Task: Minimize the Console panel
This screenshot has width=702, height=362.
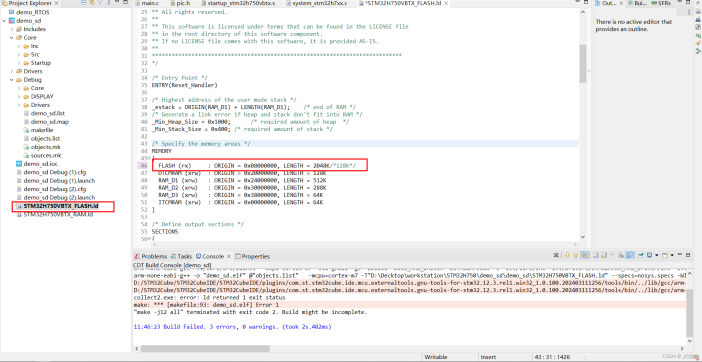Action: tap(680, 255)
